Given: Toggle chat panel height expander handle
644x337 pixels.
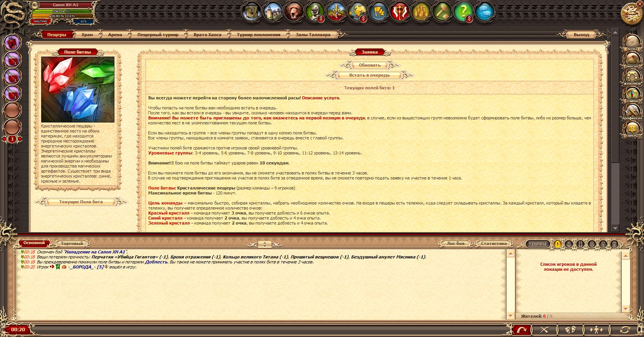Looking at the screenshot, I should 265,244.
